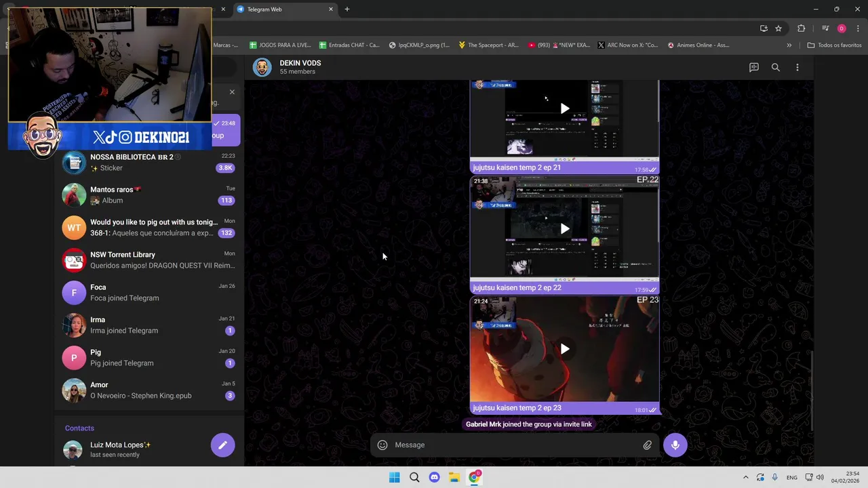Open Discord from the taskbar
The height and width of the screenshot is (488, 868).
434,477
